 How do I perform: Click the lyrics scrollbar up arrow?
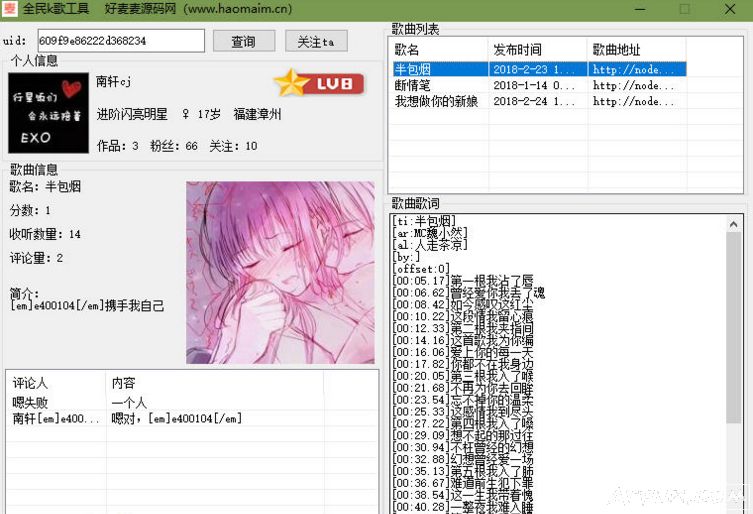(733, 224)
